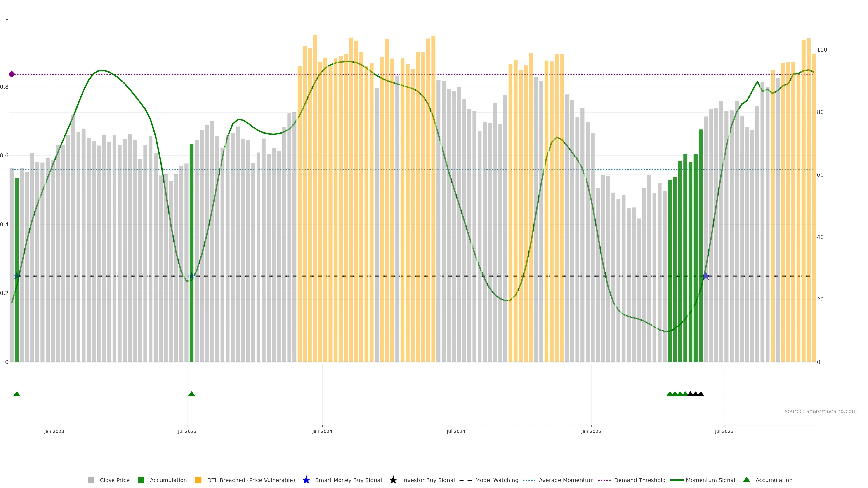Viewport: 868px width, 488px height.
Task: Click the orange DTL Breached legend swatch
Action: click(x=198, y=480)
